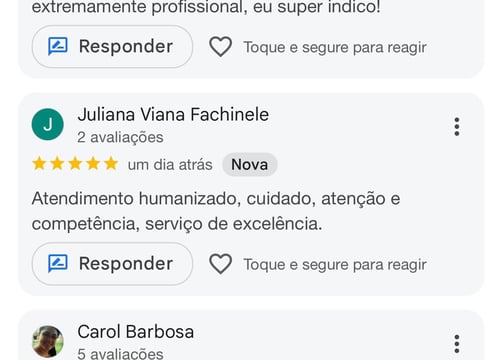Image resolution: width=503 pixels, height=360 pixels.
Task: Open Carol Barbosa's three-dot options menu
Action: (457, 344)
